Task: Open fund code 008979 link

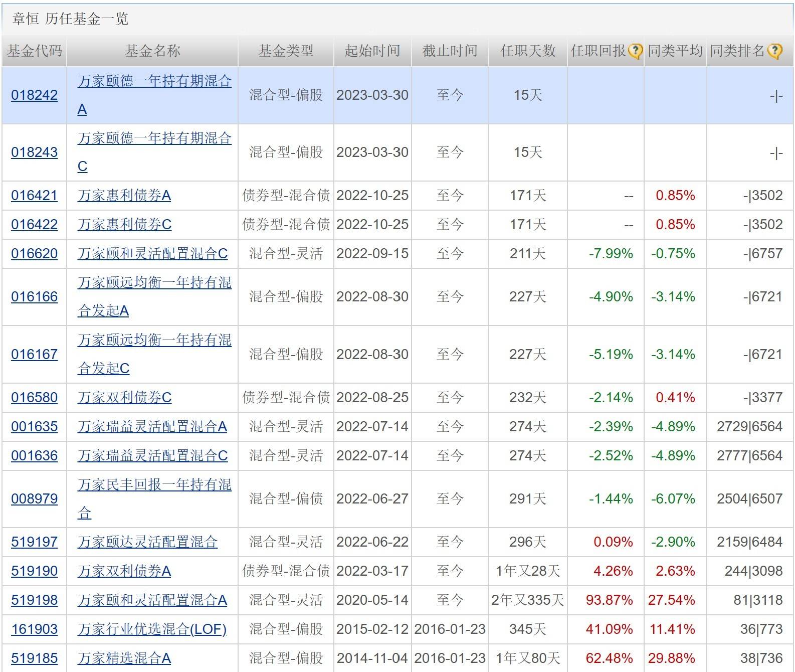Action: click(x=34, y=499)
